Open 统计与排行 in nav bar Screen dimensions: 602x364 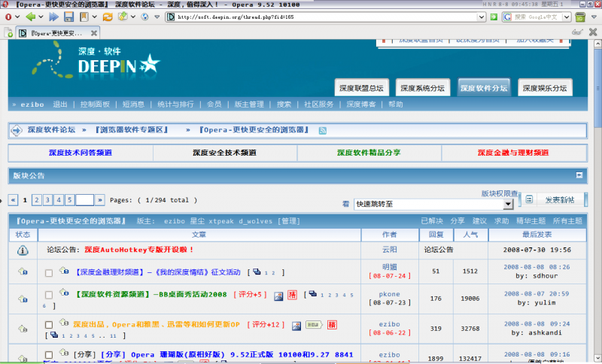[x=175, y=105]
